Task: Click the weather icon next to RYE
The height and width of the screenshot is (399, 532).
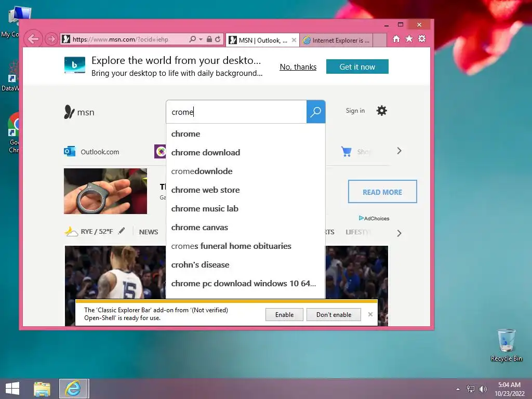Action: (71, 231)
